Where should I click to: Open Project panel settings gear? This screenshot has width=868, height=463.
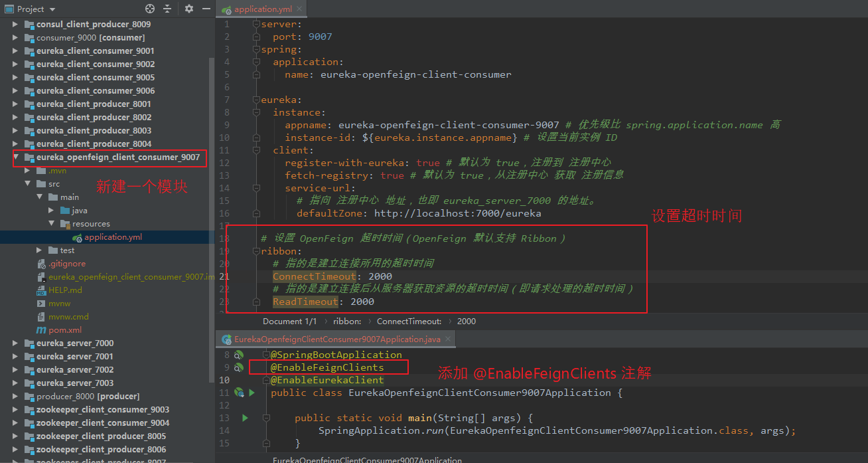(189, 9)
